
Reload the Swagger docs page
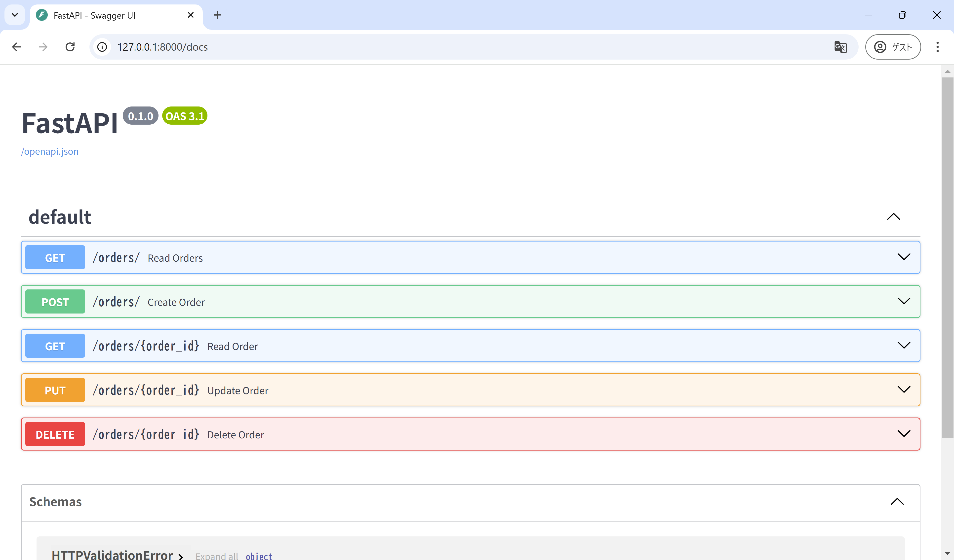point(70,47)
